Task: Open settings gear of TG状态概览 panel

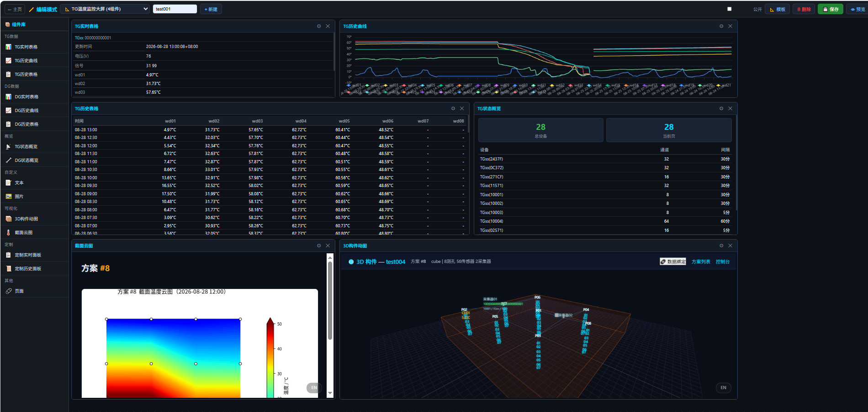Action: 721,109
